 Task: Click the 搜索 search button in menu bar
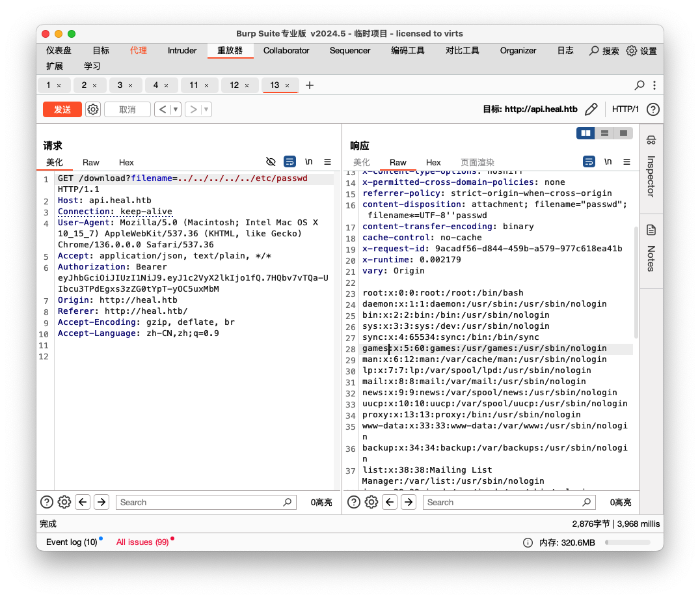tap(604, 51)
